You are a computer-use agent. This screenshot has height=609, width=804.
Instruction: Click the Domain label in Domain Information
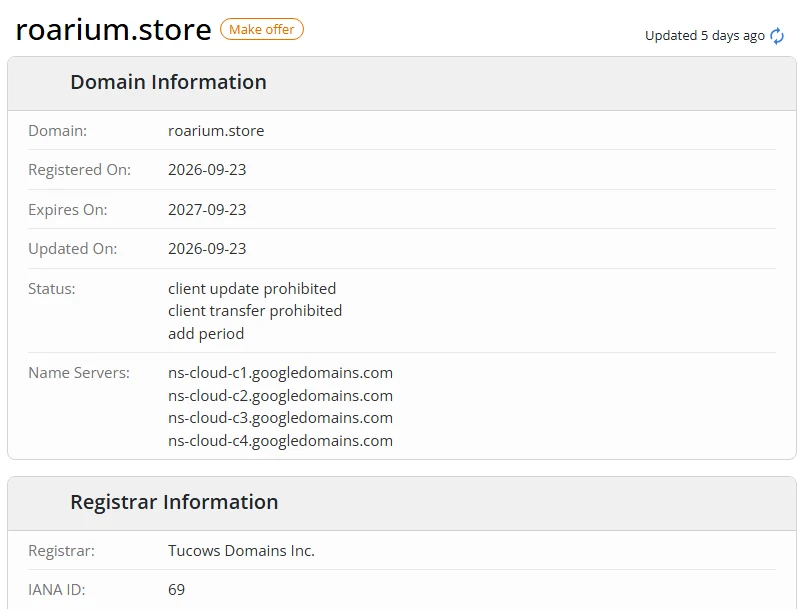57,131
